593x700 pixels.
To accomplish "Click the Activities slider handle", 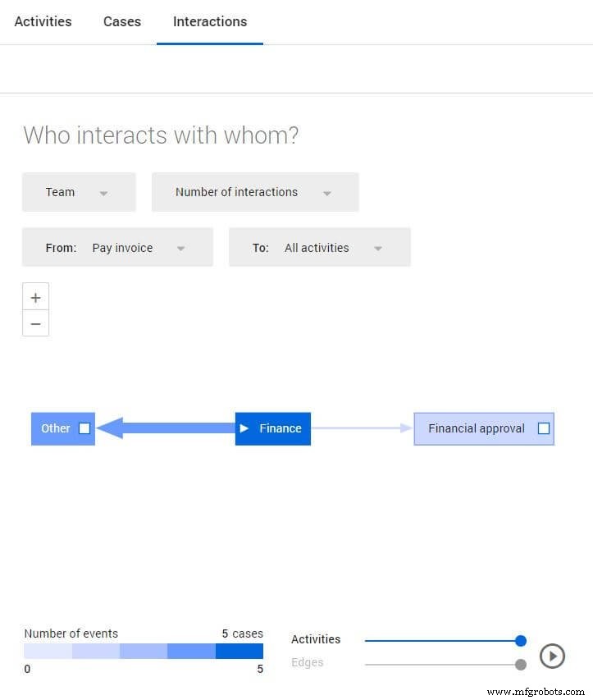I will pyautogui.click(x=521, y=641).
